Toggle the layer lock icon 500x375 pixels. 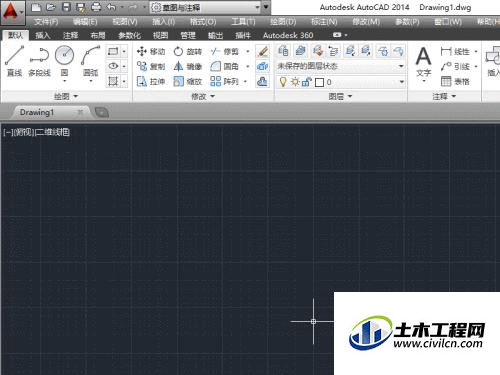point(306,82)
